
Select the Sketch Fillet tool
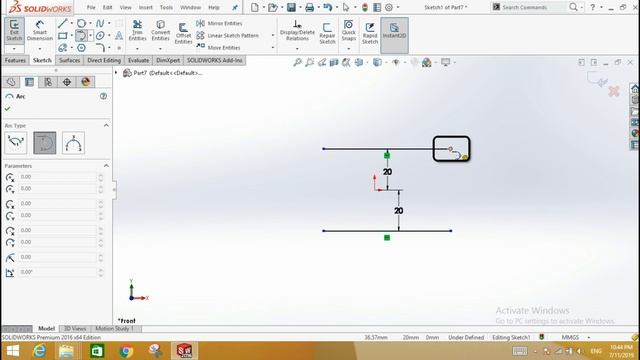click(100, 48)
